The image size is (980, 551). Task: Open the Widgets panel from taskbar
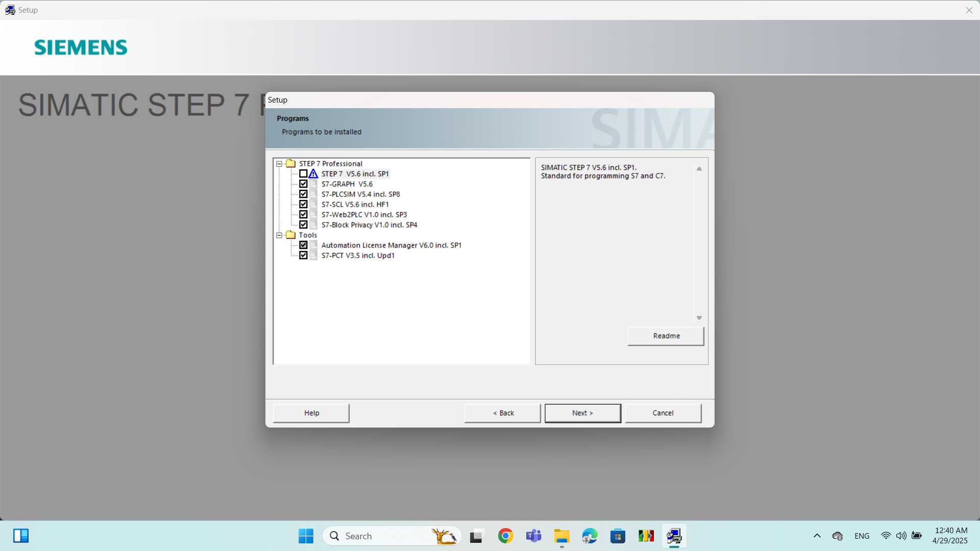[x=21, y=536]
